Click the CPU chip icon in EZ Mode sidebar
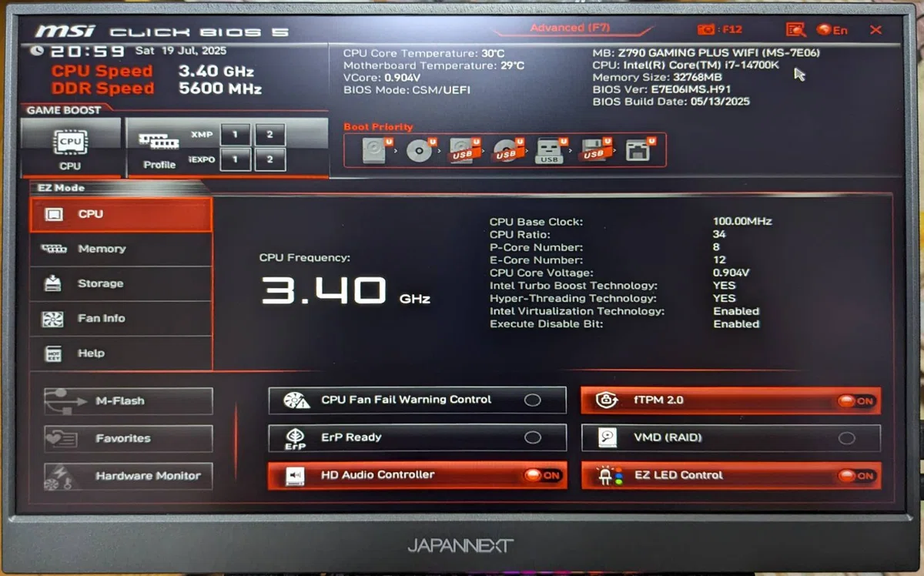The image size is (924, 576). click(54, 215)
